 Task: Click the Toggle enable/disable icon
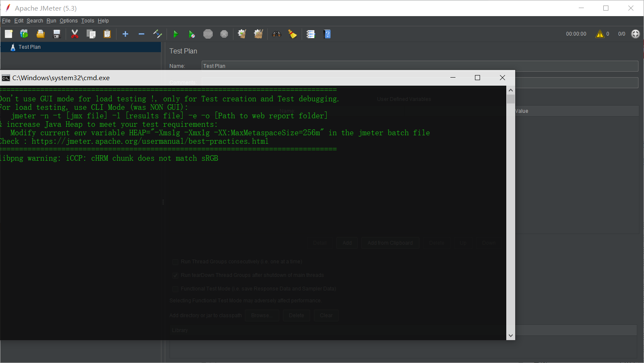pos(158,34)
